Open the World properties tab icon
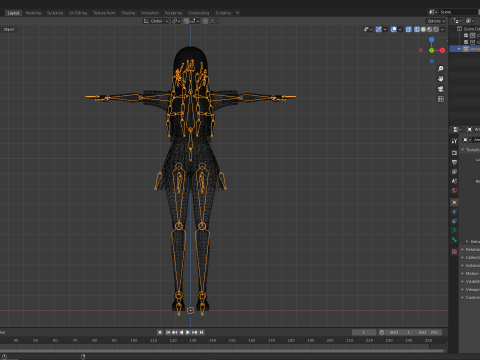The image size is (480, 360). tap(454, 190)
